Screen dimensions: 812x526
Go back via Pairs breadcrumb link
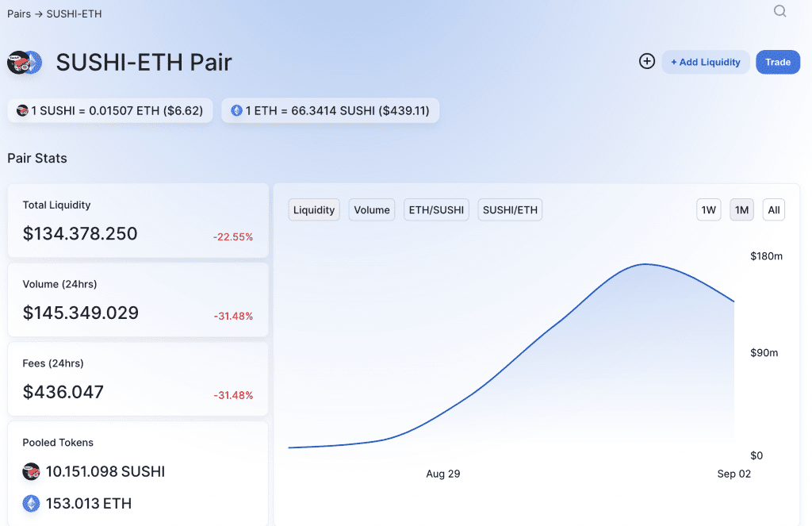[19, 14]
